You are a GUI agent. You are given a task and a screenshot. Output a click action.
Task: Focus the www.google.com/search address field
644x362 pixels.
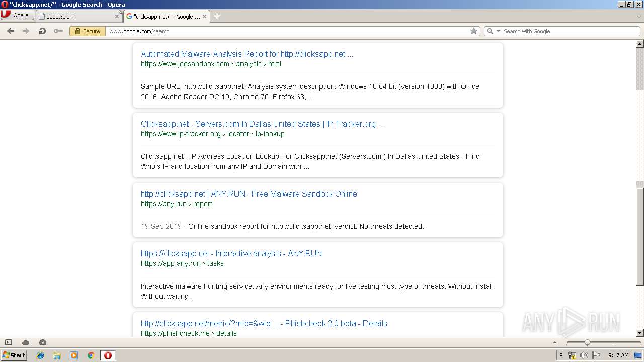pos(287,31)
